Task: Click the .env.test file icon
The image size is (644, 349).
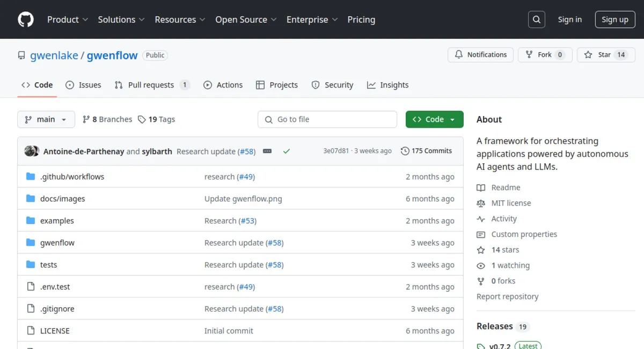Action: pos(31,287)
